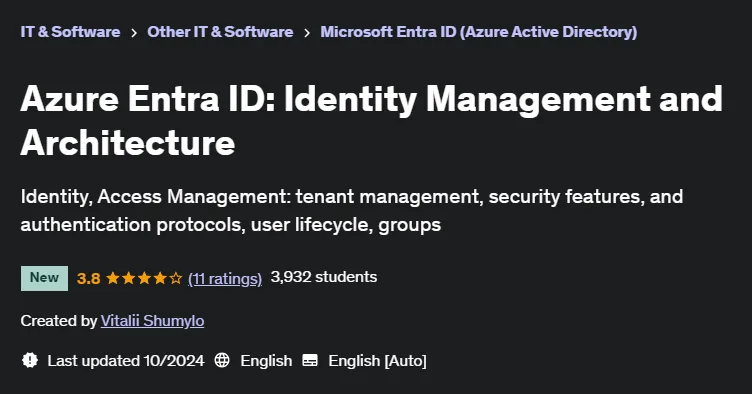This screenshot has width=752, height=394.
Task: Click the 3,932 students count
Action: 324,277
